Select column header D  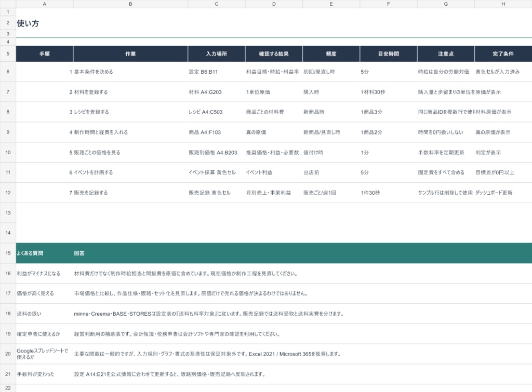click(274, 4)
